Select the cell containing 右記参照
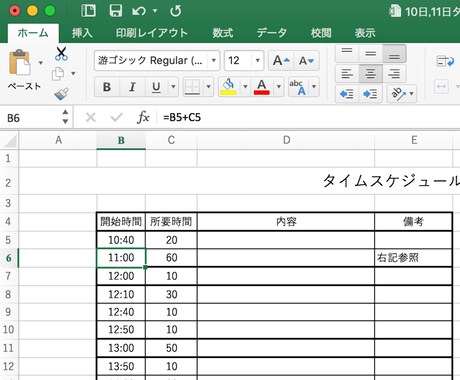The width and height of the screenshot is (460, 380). pos(413,258)
